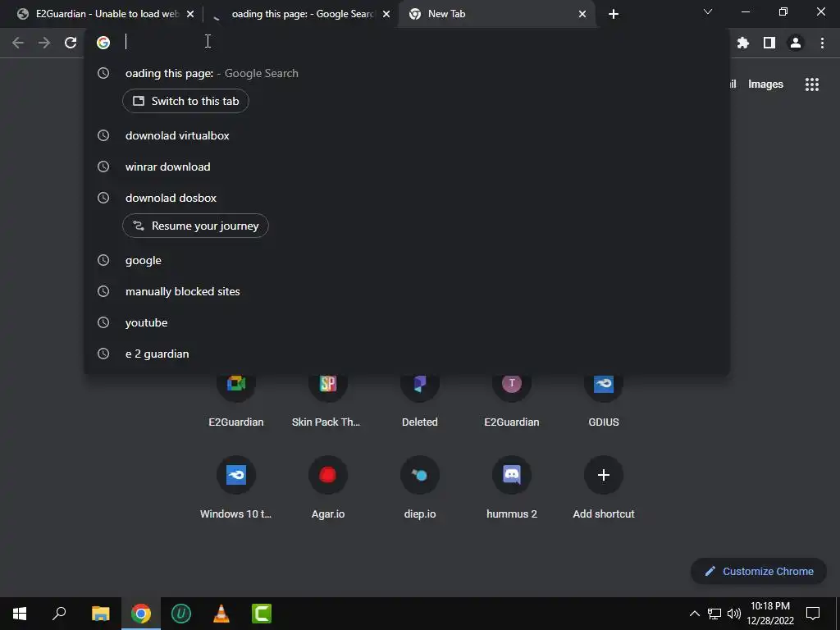This screenshot has width=840, height=630.
Task: Open the E2Guardian shortcut with T icon
Action: [x=512, y=396]
